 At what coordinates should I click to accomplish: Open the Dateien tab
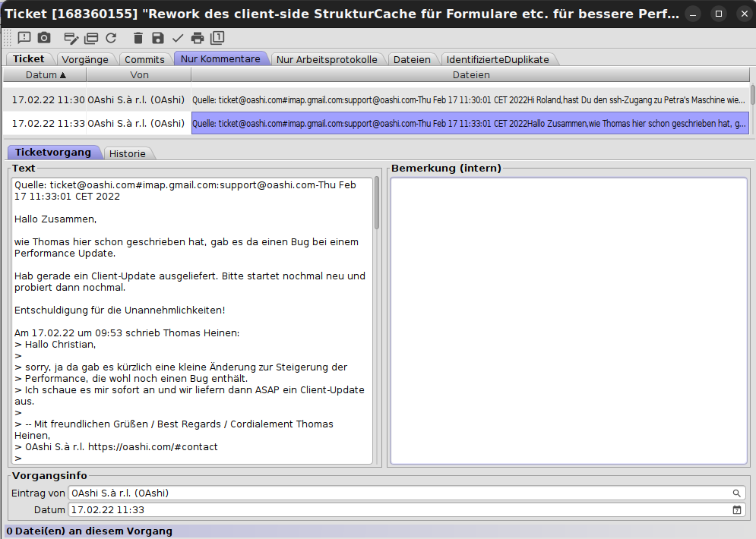coord(412,59)
